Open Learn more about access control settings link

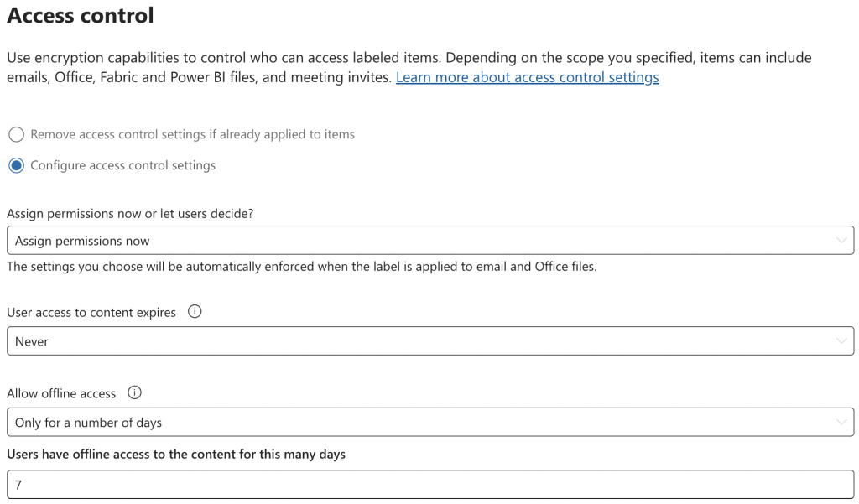click(x=527, y=78)
